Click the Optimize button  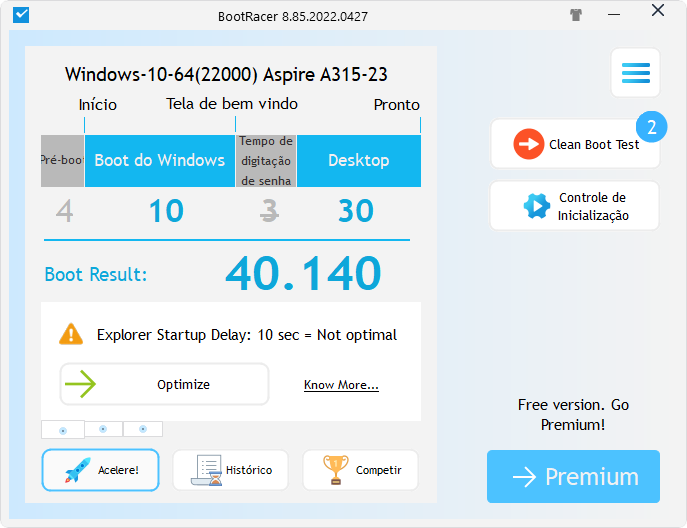pos(164,384)
